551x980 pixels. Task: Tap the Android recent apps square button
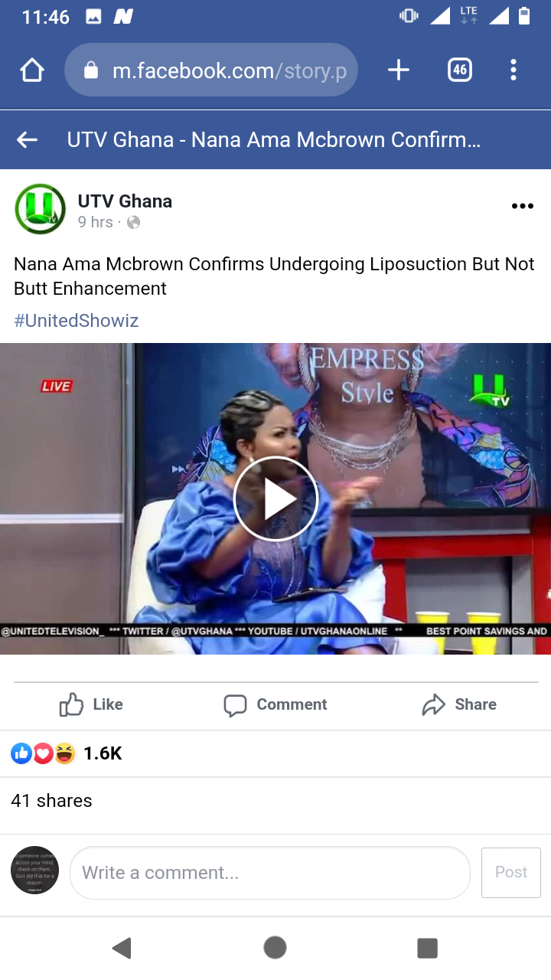(x=427, y=948)
